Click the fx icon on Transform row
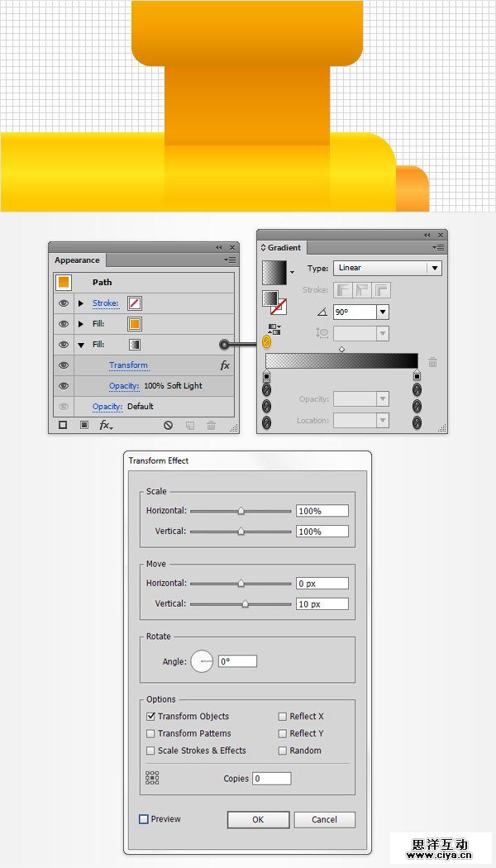This screenshot has width=496, height=868. 225,365
